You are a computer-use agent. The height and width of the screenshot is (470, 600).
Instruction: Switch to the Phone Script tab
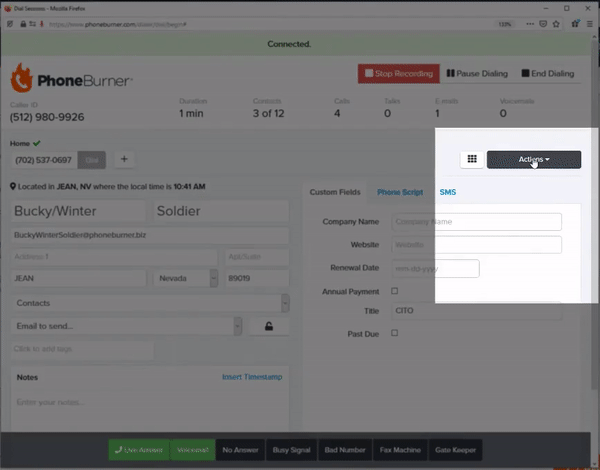point(400,192)
